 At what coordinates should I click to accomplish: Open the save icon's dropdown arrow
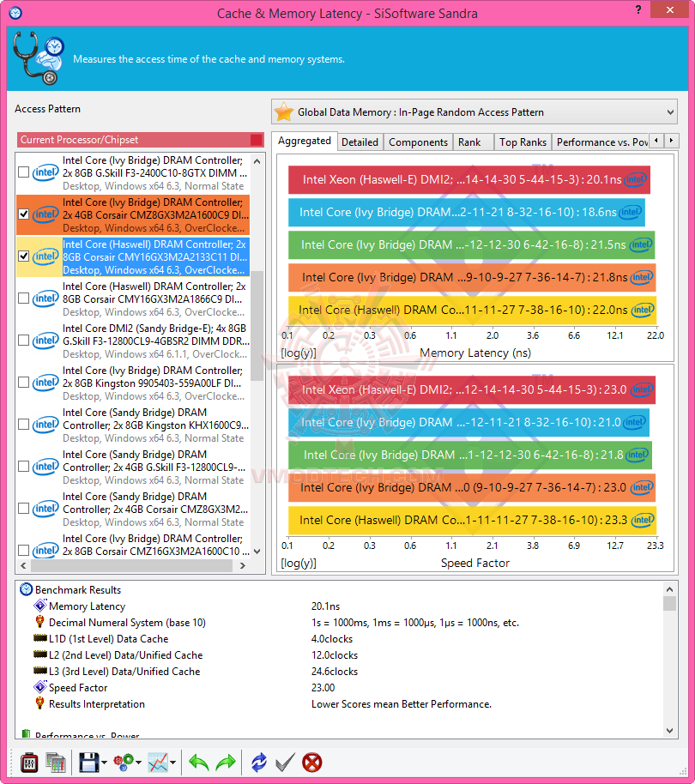(x=104, y=763)
